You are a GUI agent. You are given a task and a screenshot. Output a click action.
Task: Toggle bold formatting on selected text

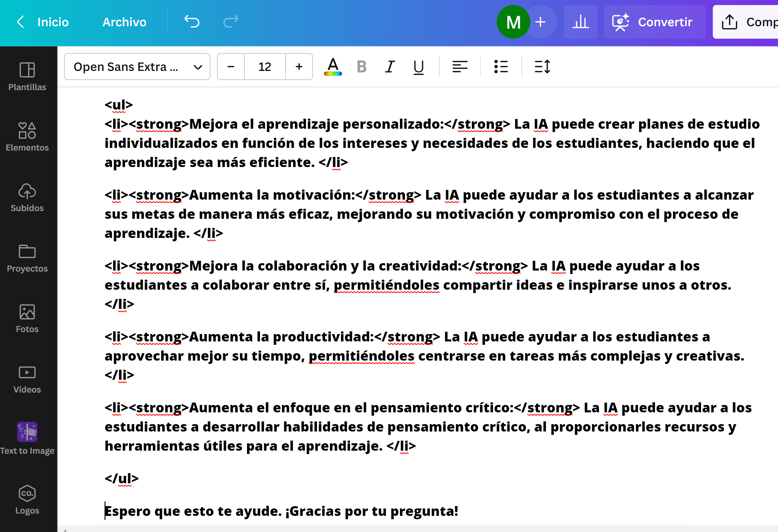tap(362, 66)
